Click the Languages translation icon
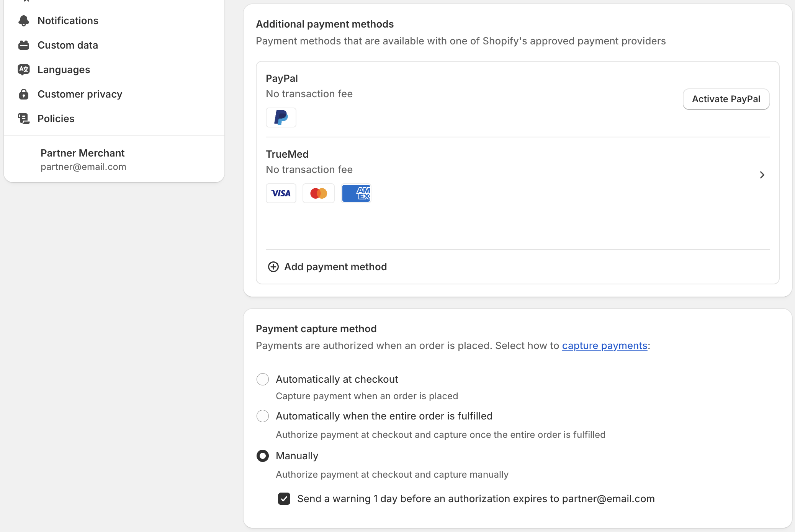Viewport: 795px width, 532px height. click(x=24, y=69)
